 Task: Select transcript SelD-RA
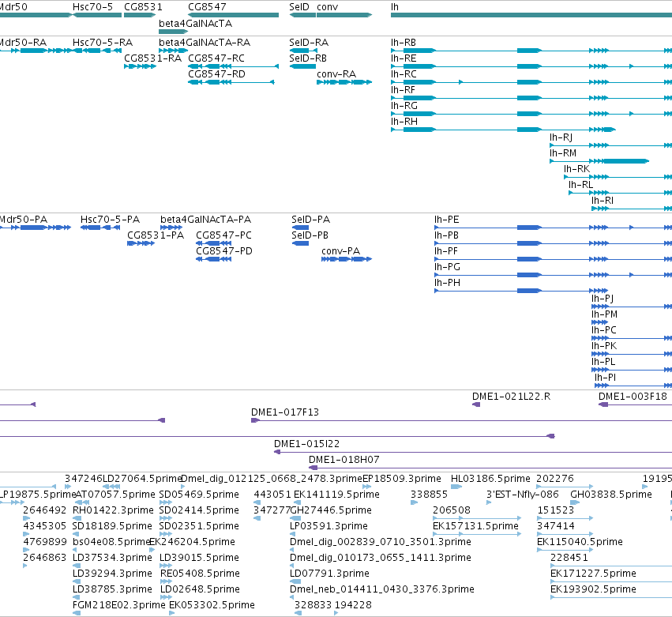[309, 43]
